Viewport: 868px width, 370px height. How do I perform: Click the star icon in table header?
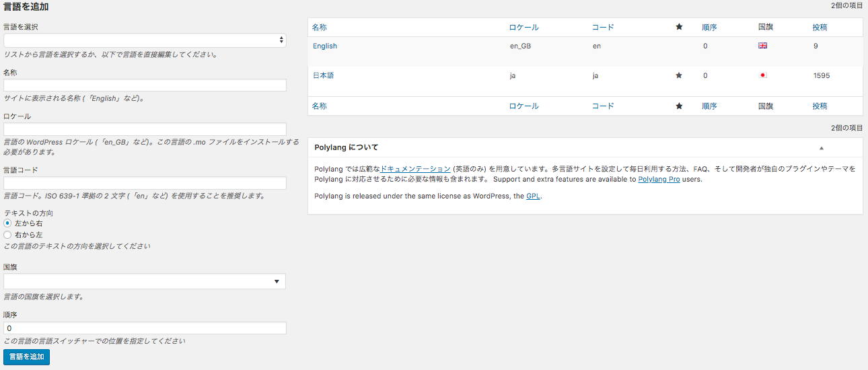click(679, 27)
